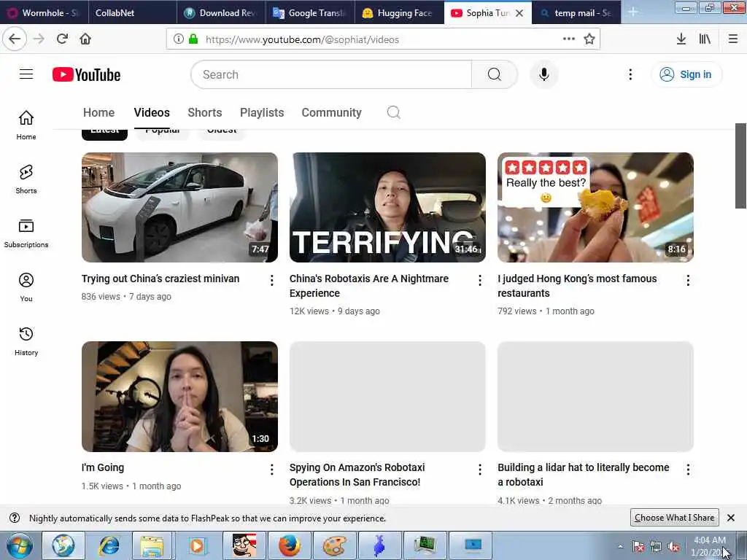Switch to the channel Home tab
This screenshot has height=560, width=747.
(98, 112)
